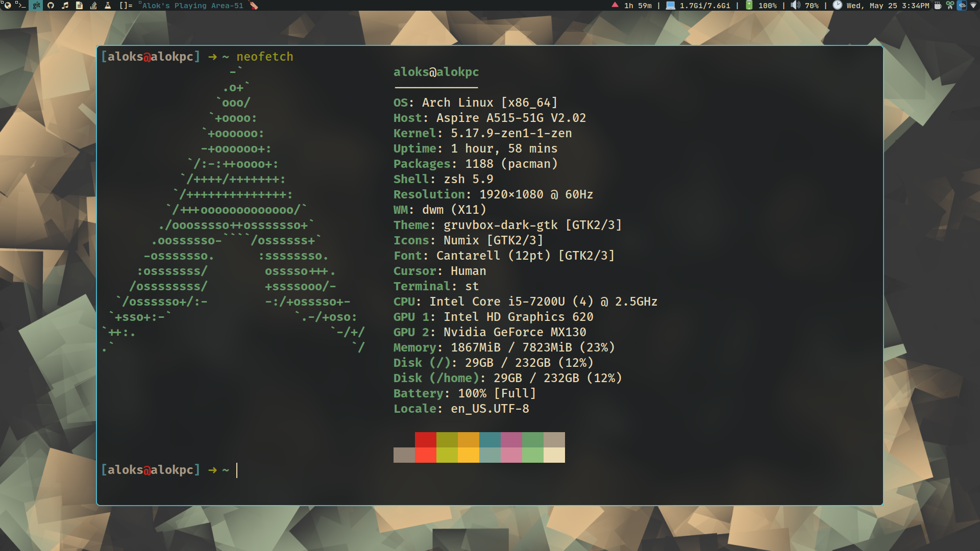Click the red uptime triangle icon

pyautogui.click(x=615, y=5)
